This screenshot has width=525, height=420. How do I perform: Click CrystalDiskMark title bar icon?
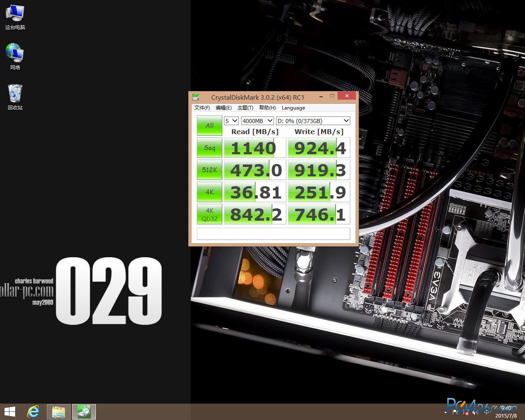point(196,97)
